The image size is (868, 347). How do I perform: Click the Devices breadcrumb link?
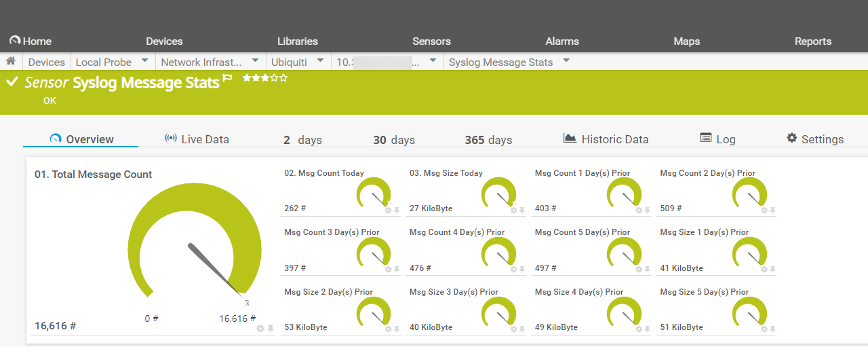[x=46, y=62]
